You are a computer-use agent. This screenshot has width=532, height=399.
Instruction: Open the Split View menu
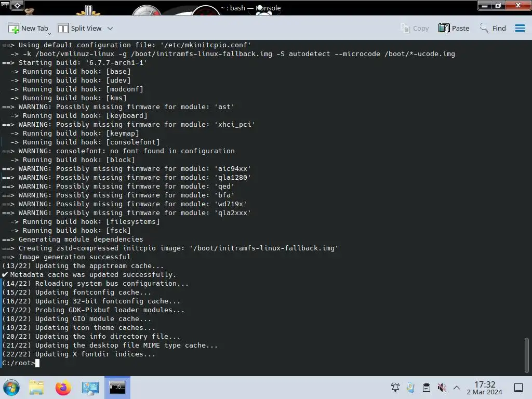pyautogui.click(x=79, y=29)
